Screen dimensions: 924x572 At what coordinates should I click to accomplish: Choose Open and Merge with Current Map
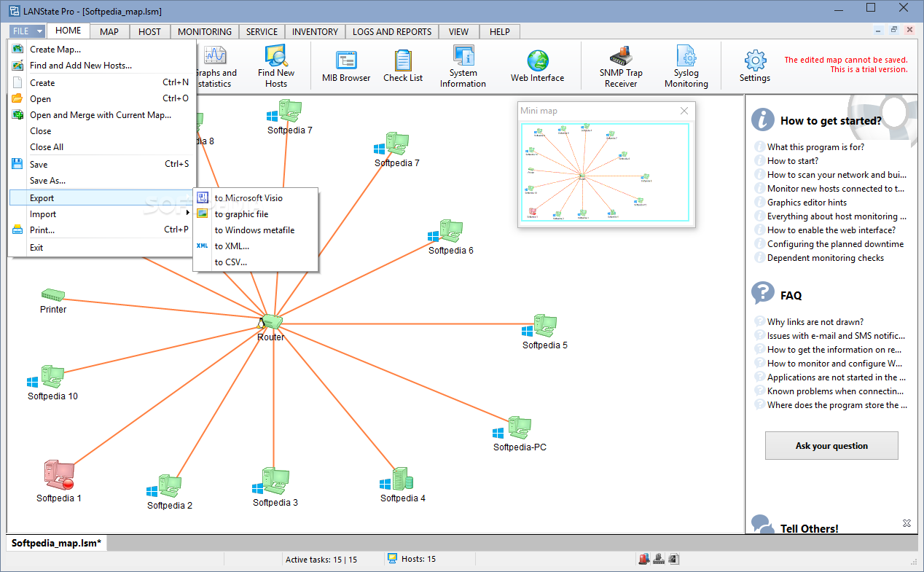coord(102,114)
